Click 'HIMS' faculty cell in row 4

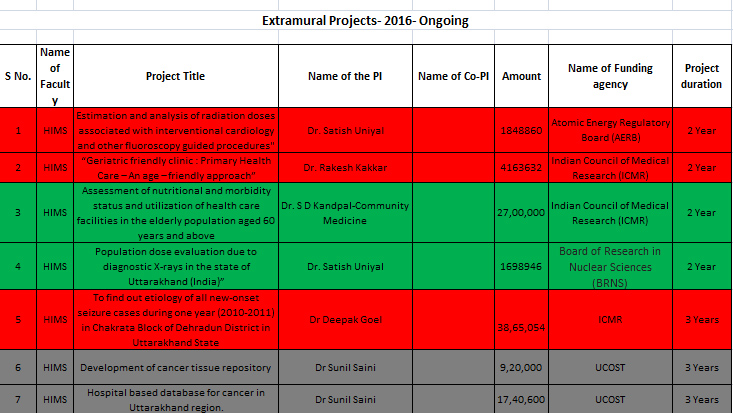point(55,266)
